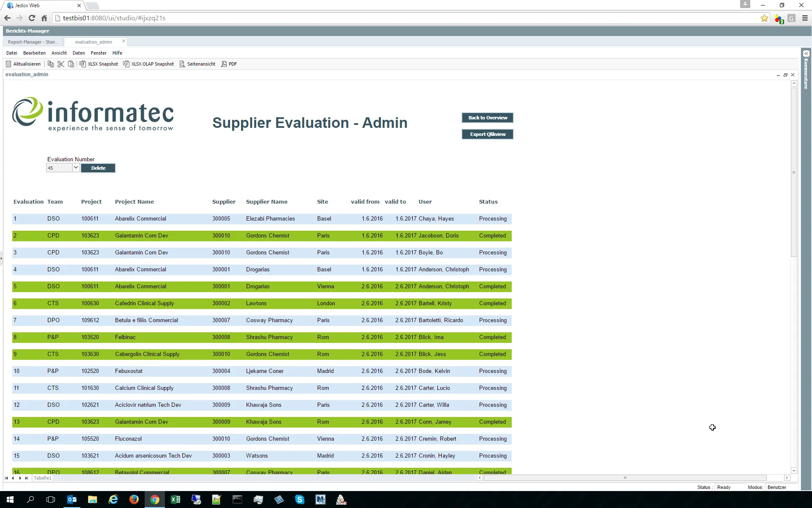Click the 'Supplier Name' column header

tap(267, 202)
